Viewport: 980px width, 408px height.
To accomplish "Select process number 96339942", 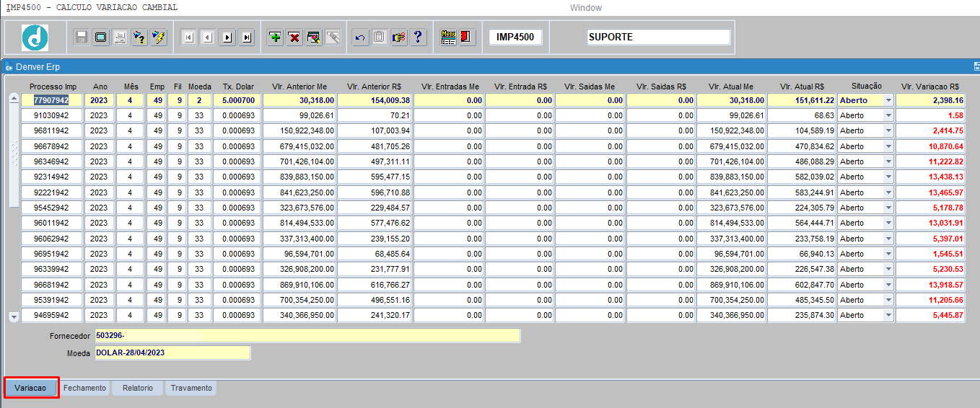I will (x=51, y=269).
